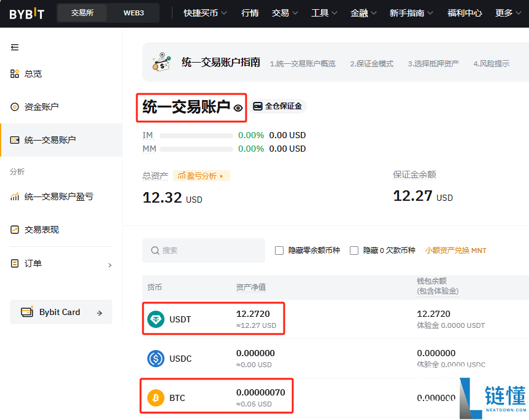Click the 订单 list icon
The image size is (529, 420).
15,263
